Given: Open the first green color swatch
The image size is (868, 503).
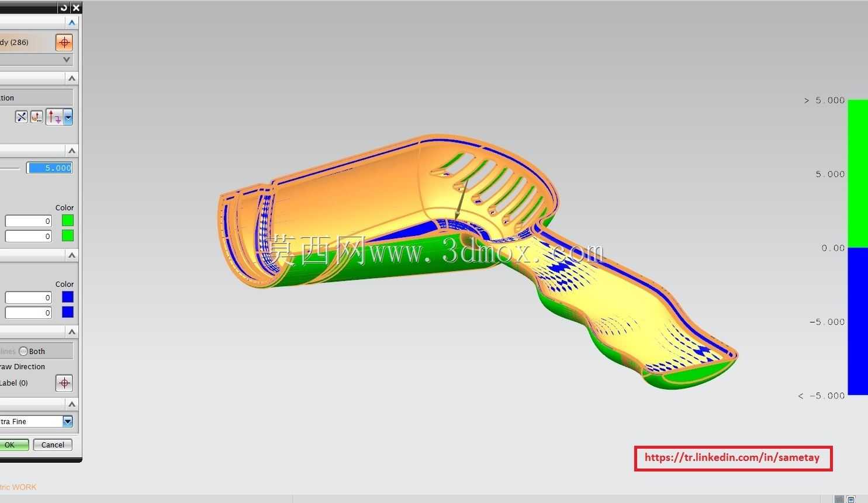Looking at the screenshot, I should pyautogui.click(x=68, y=220).
